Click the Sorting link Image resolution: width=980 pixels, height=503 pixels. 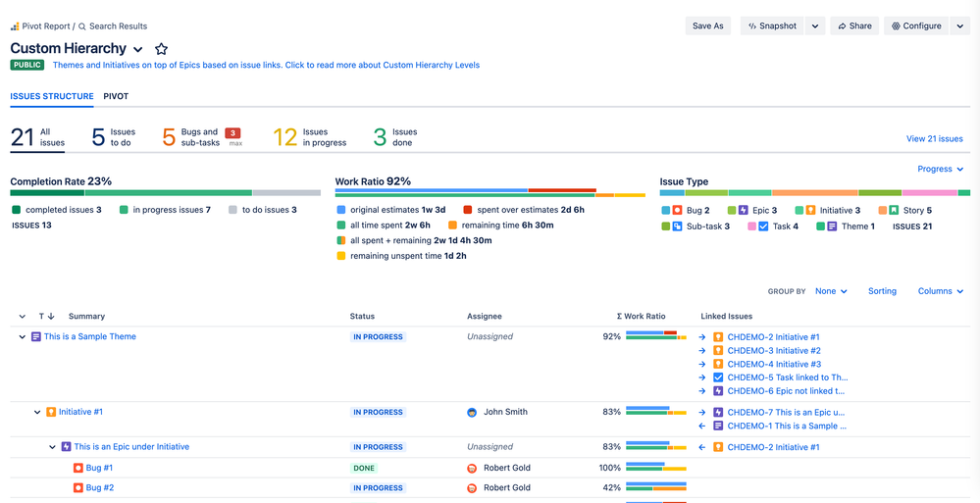click(882, 291)
